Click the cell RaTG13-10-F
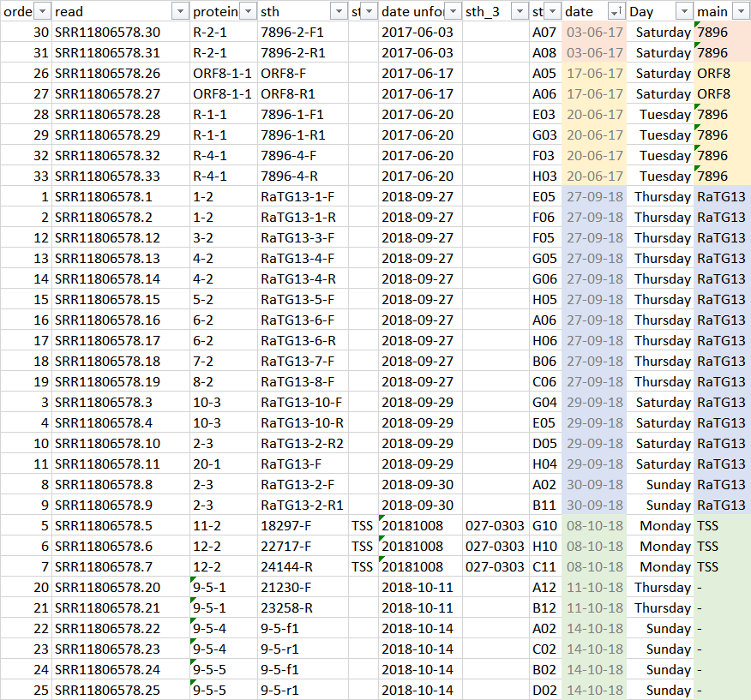Screen dimensions: 751x700 (x=303, y=403)
